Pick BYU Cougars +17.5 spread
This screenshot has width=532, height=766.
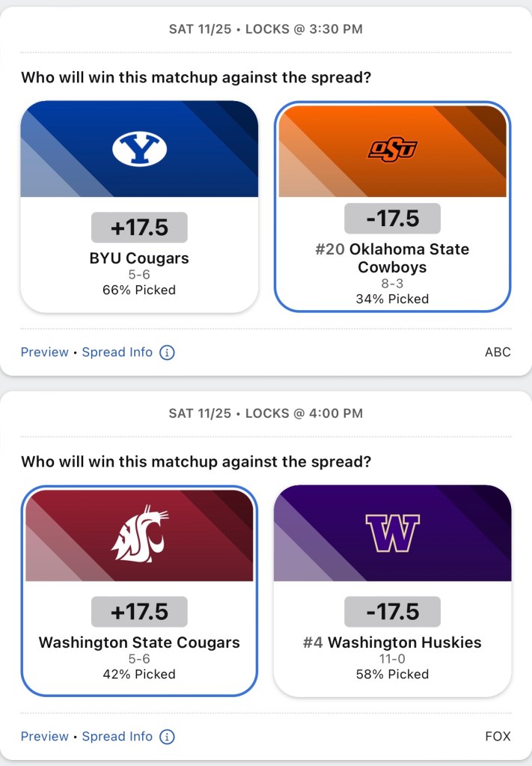pos(139,228)
